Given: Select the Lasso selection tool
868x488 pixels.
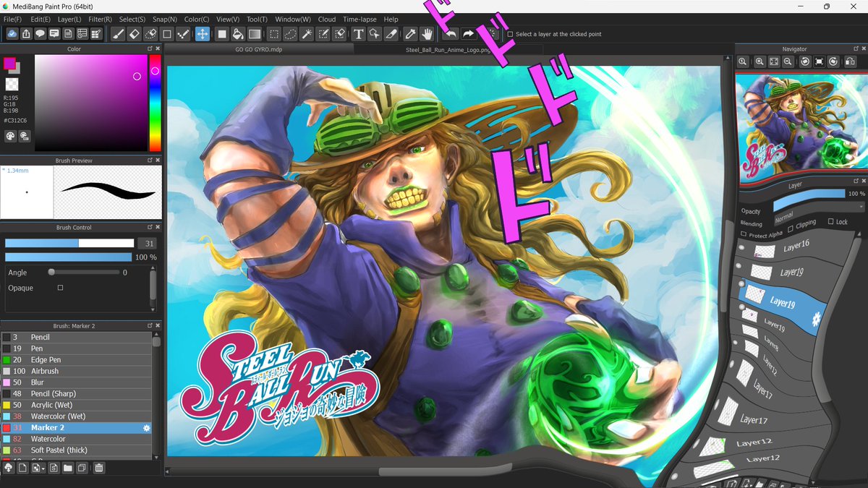Looking at the screenshot, I should pos(291,34).
